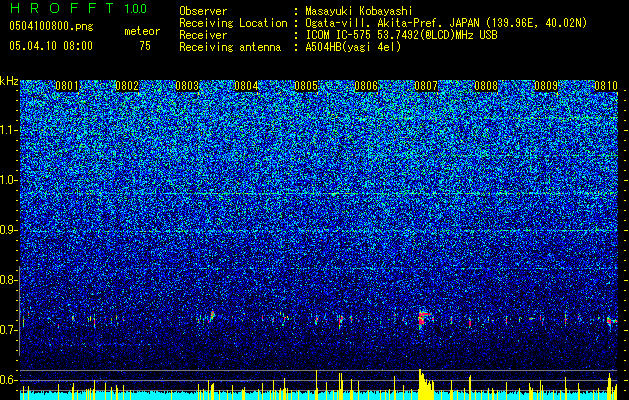The width and height of the screenshot is (629, 400).
Task: Click the 0801 time marker
Action: 67,86
